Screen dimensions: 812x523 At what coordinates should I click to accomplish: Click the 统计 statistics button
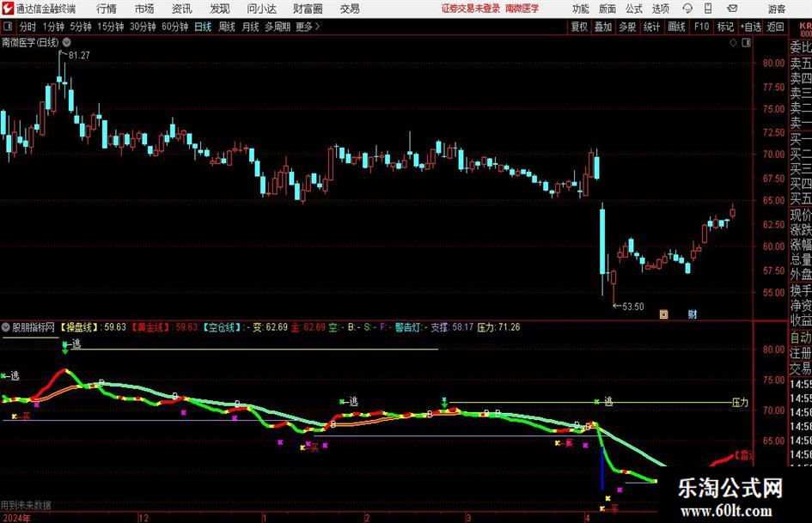coord(651,27)
